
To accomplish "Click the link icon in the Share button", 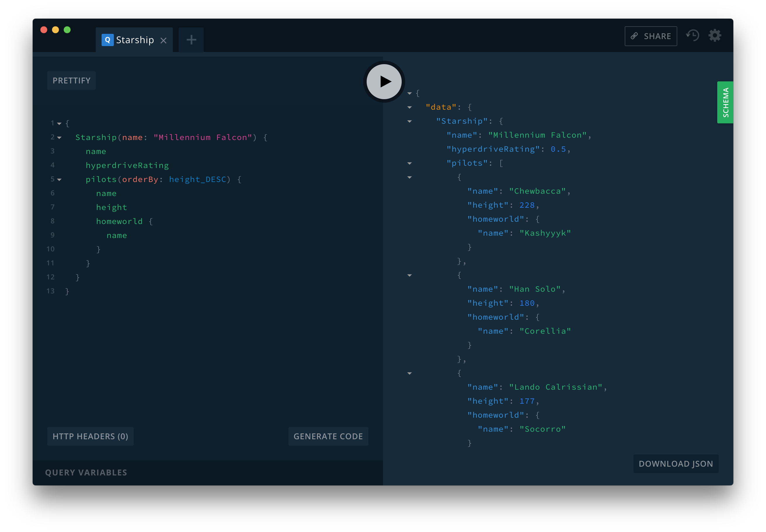I will point(634,36).
